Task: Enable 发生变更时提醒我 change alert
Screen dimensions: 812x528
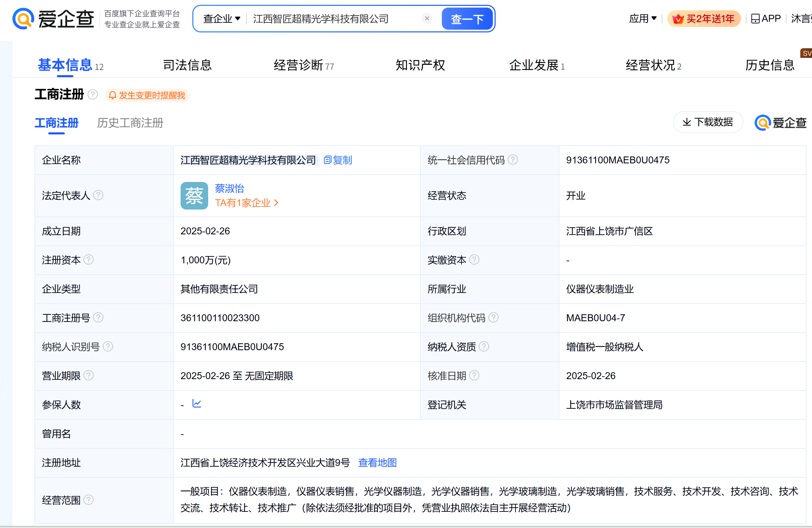Action: 147,95
